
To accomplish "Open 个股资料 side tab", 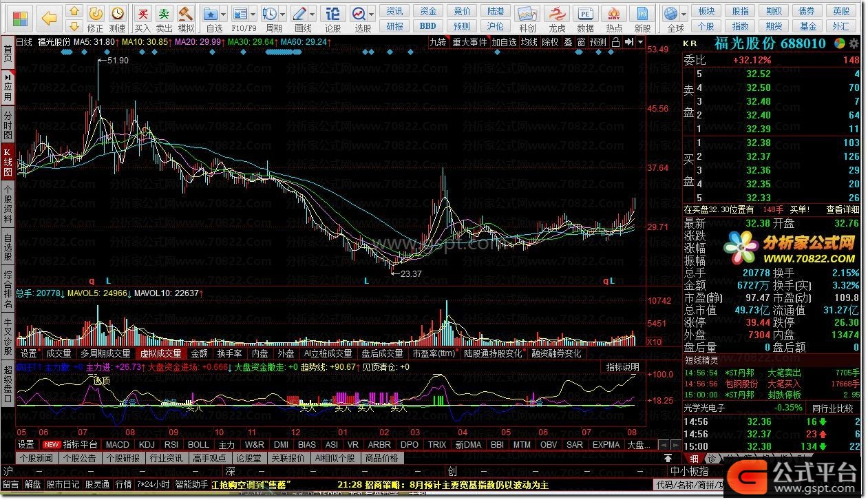I will [x=7, y=205].
